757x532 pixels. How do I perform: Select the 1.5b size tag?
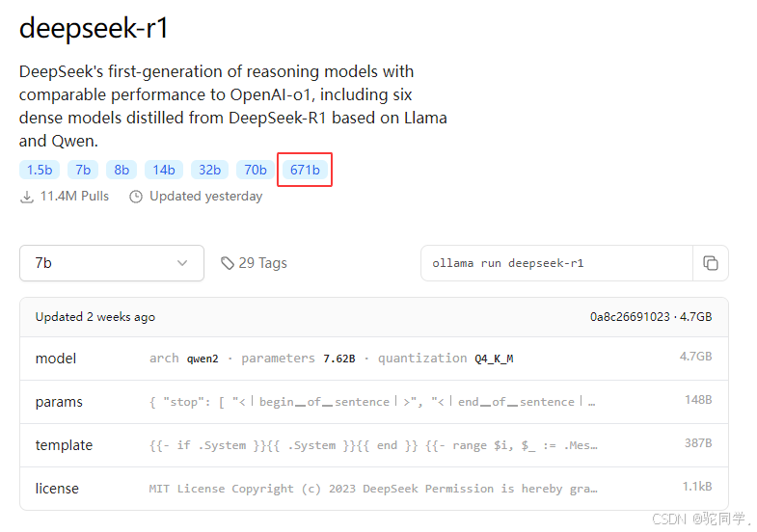(x=40, y=170)
